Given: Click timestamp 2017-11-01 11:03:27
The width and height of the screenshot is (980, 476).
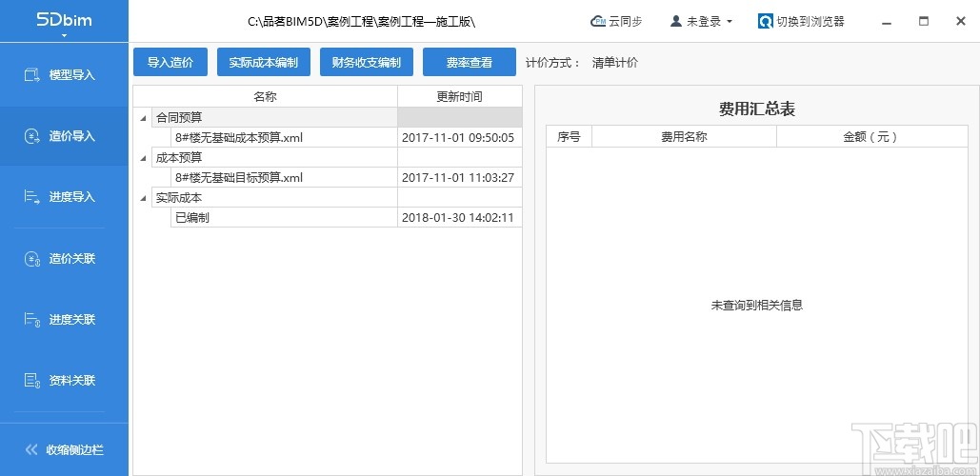Looking at the screenshot, I should coord(458,177).
